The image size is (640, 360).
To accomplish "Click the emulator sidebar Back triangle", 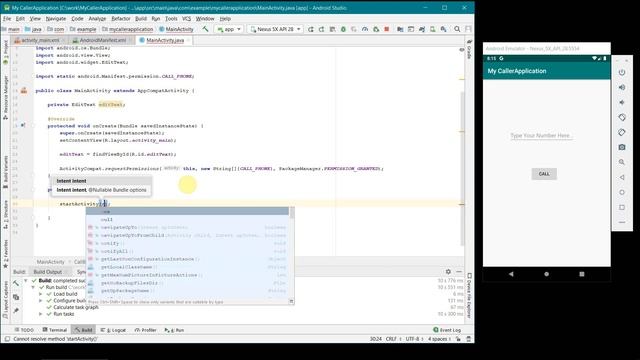I will click(622, 178).
